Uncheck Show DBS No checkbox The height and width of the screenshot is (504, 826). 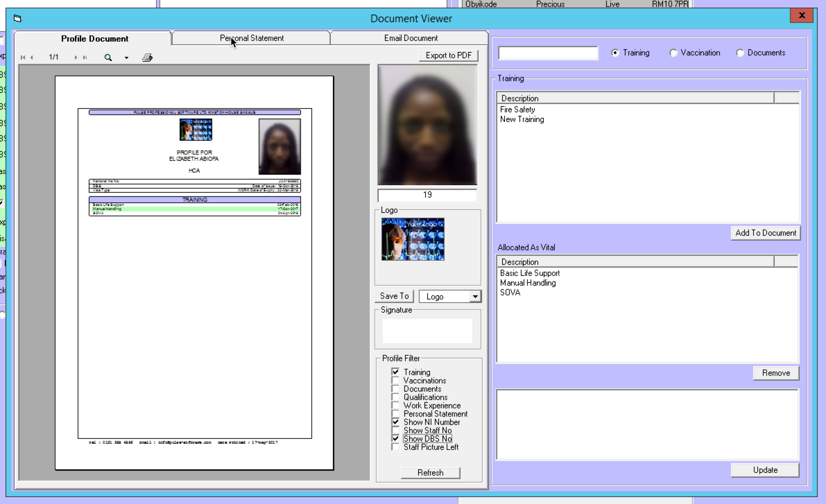tap(395, 438)
